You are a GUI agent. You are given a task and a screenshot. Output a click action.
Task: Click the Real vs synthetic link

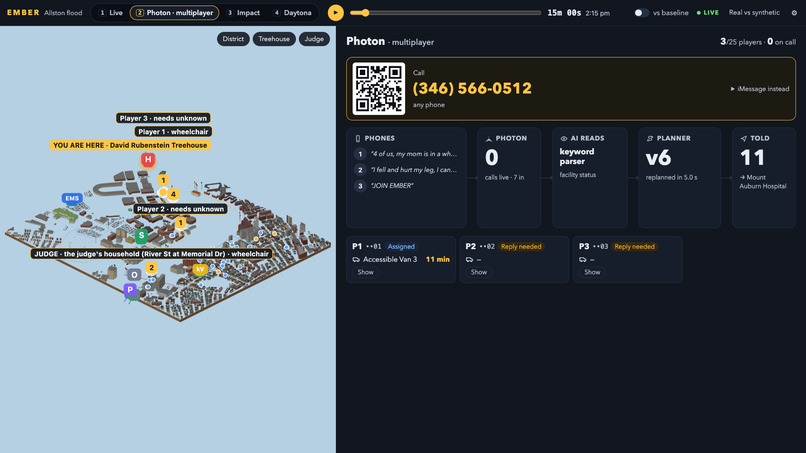(x=754, y=12)
